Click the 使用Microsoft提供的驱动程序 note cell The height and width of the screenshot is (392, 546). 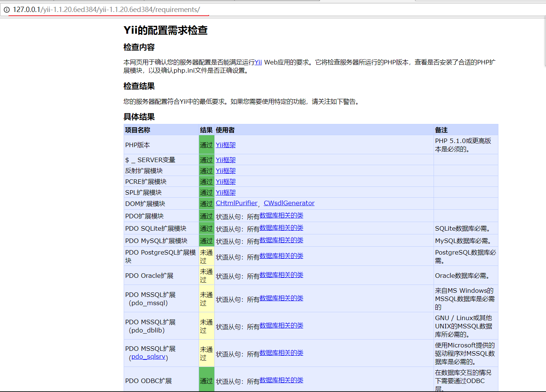click(x=466, y=353)
